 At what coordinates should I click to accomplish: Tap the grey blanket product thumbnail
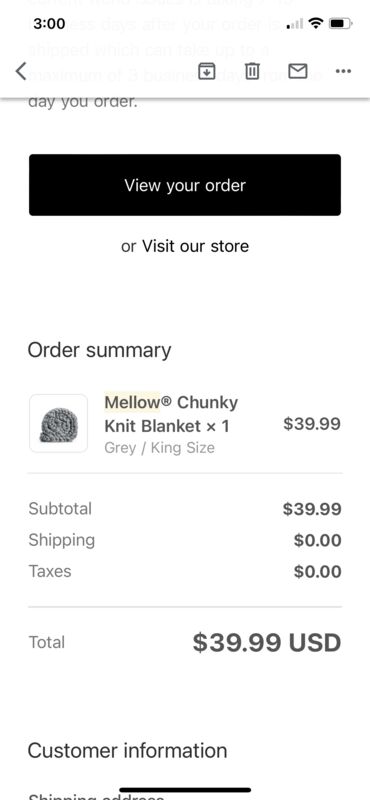(58, 423)
